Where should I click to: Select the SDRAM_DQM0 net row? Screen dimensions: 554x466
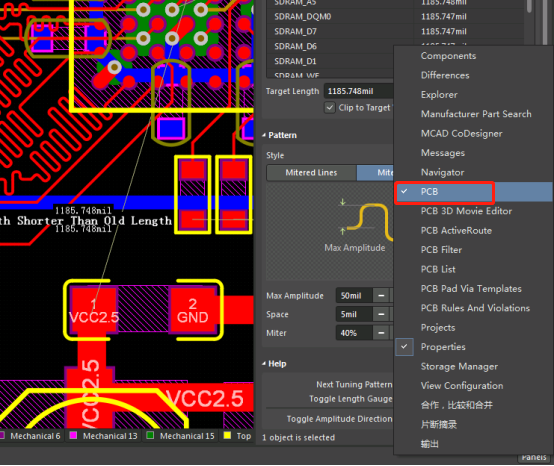click(x=396, y=17)
